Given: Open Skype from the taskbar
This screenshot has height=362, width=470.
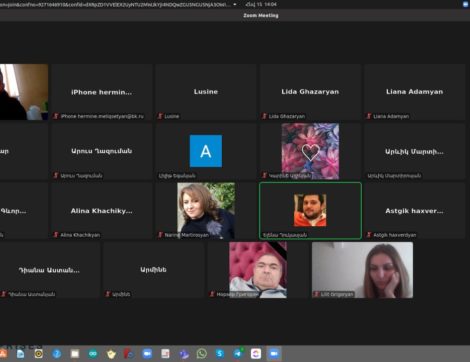Looking at the screenshot, I should pyautogui.click(x=220, y=353).
